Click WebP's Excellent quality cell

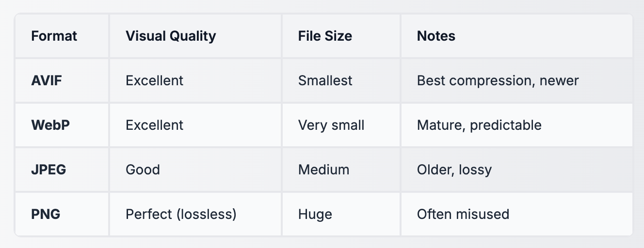tap(154, 125)
